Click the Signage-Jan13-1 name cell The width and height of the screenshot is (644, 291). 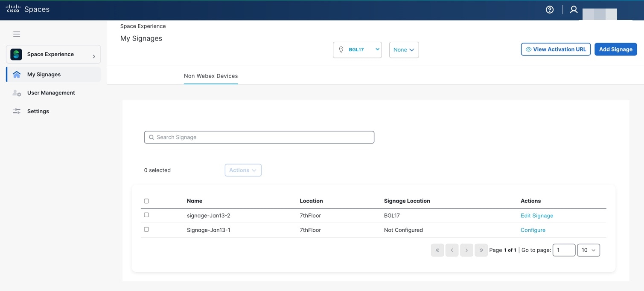[209, 230]
